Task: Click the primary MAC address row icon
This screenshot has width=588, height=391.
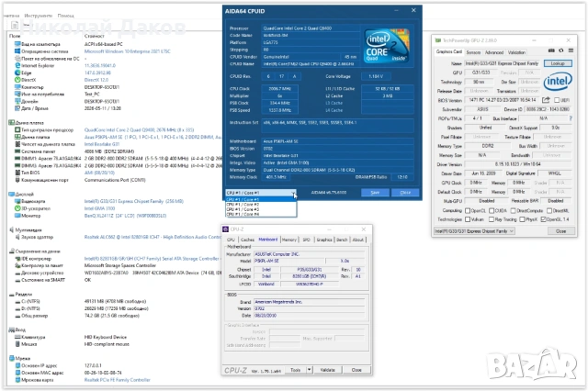Action: point(17,373)
